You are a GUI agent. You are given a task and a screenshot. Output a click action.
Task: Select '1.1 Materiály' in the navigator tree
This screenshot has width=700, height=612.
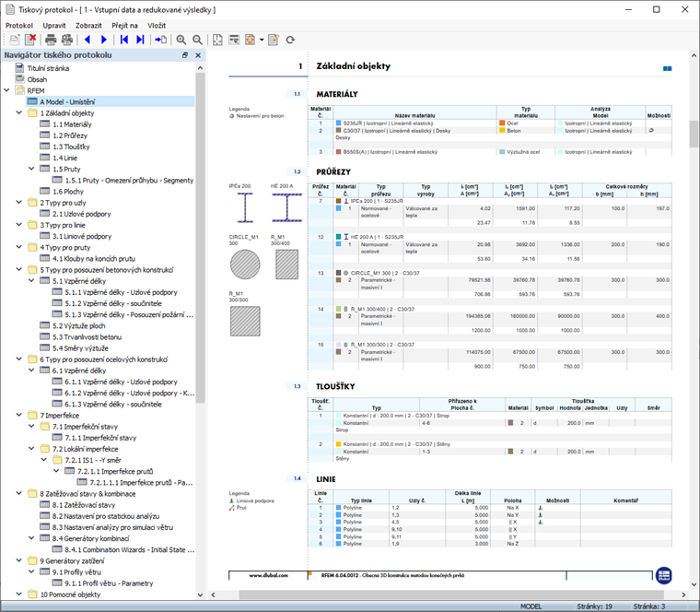(71, 124)
